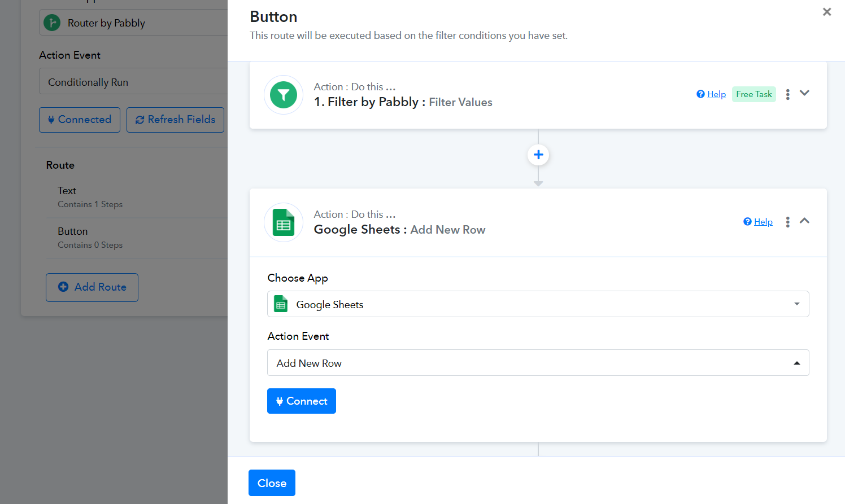The image size is (845, 504).
Task: Click the Google Sheets icon in action header
Action: pos(284,222)
